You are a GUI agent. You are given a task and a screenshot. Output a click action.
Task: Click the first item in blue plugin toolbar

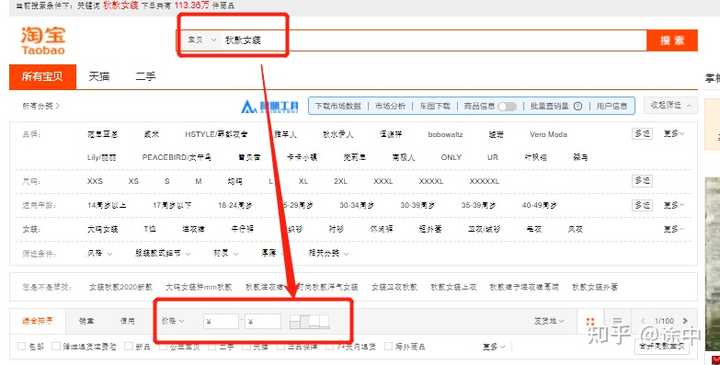tap(338, 106)
